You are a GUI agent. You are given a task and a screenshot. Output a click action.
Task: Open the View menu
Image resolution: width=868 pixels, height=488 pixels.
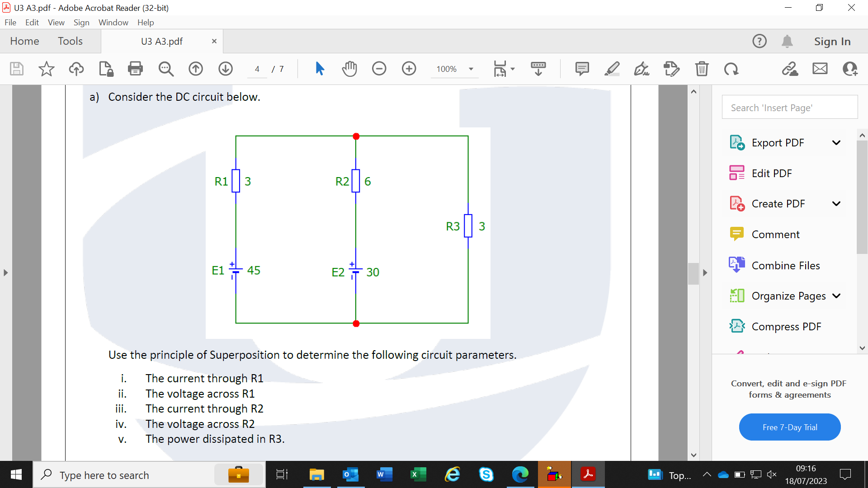click(56, 22)
